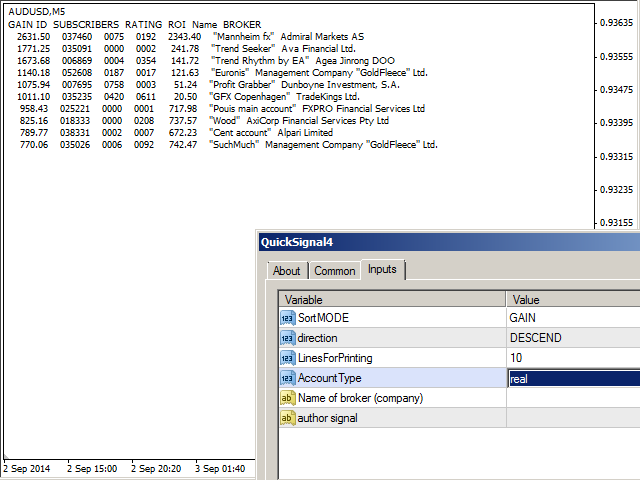Select the SortMODE variable name

pos(323,318)
